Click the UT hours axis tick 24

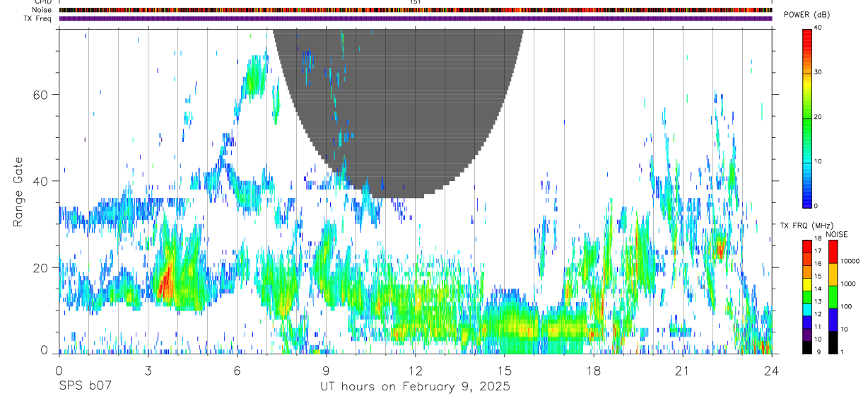772,371
